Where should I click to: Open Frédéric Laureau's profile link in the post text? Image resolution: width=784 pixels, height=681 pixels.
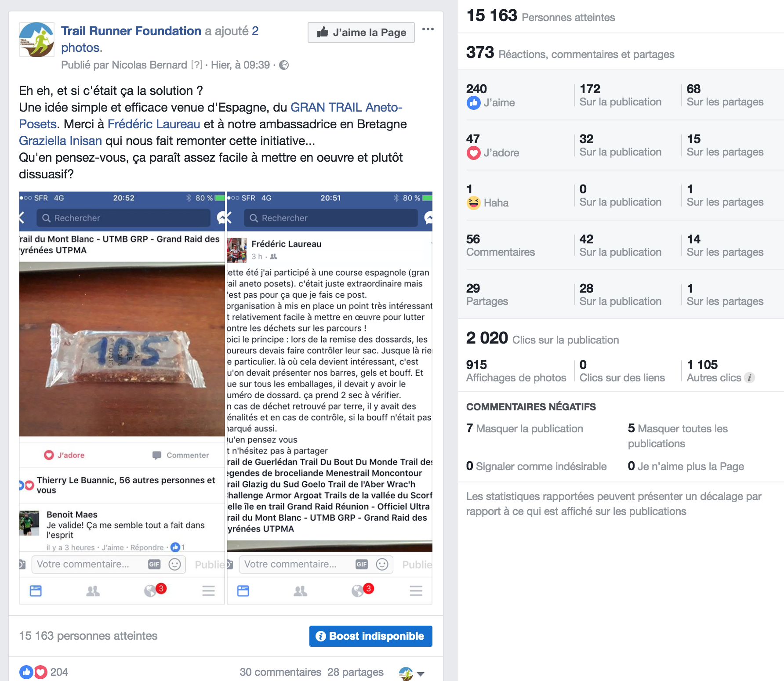tap(154, 124)
